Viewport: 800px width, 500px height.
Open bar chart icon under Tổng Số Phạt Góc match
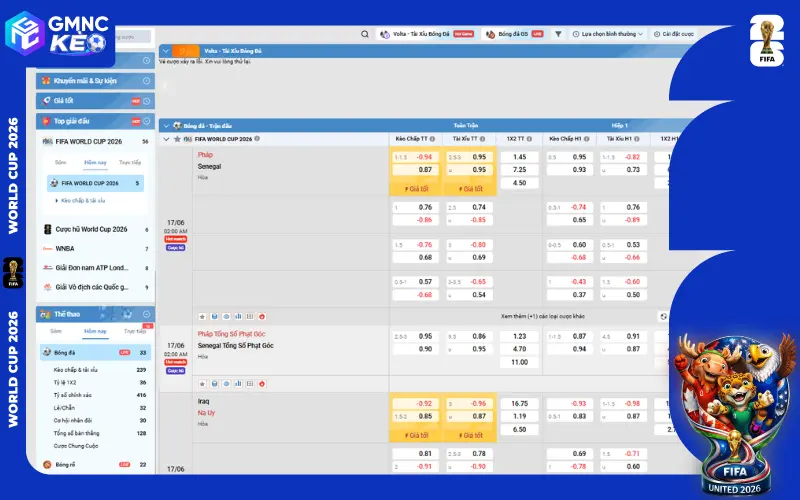pos(238,384)
